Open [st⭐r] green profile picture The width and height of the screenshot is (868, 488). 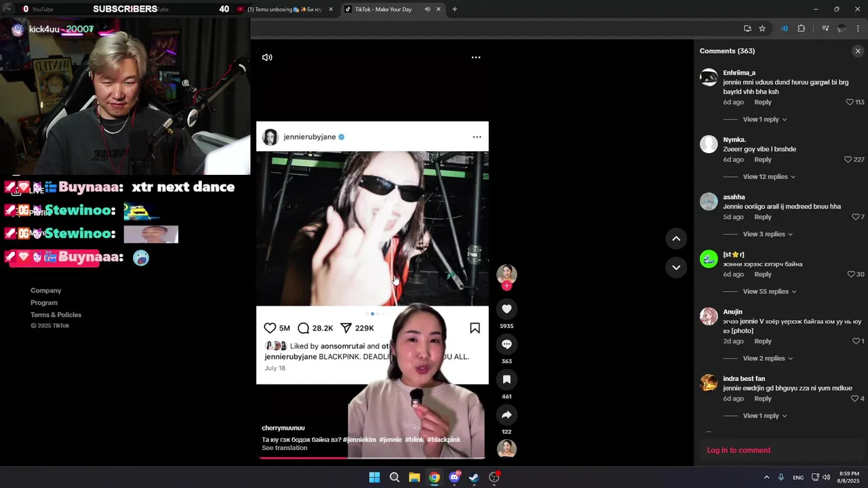(709, 259)
